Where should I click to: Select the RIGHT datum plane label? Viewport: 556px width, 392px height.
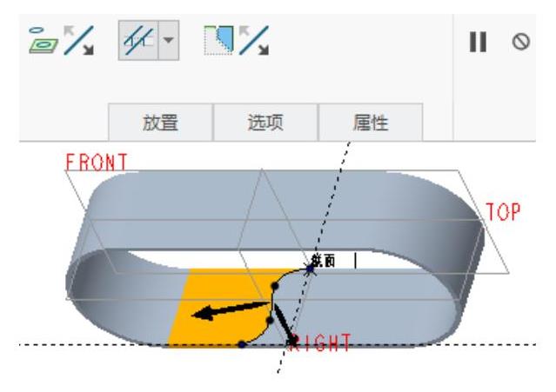[321, 342]
